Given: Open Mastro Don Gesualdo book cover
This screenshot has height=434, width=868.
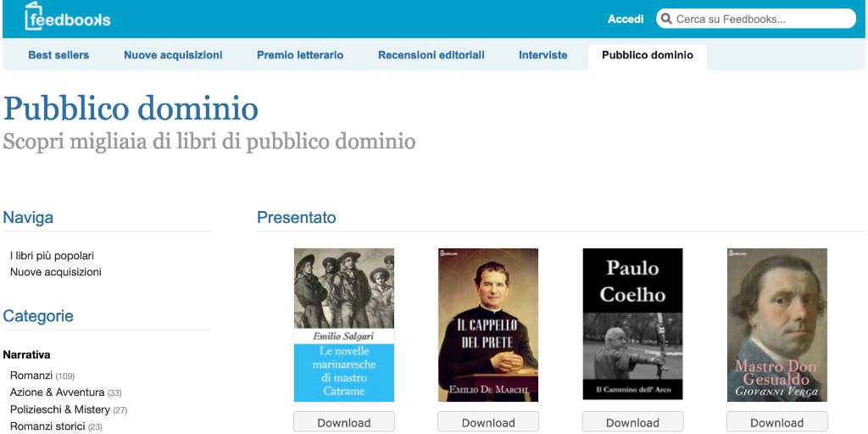Looking at the screenshot, I should pyautogui.click(x=777, y=325).
